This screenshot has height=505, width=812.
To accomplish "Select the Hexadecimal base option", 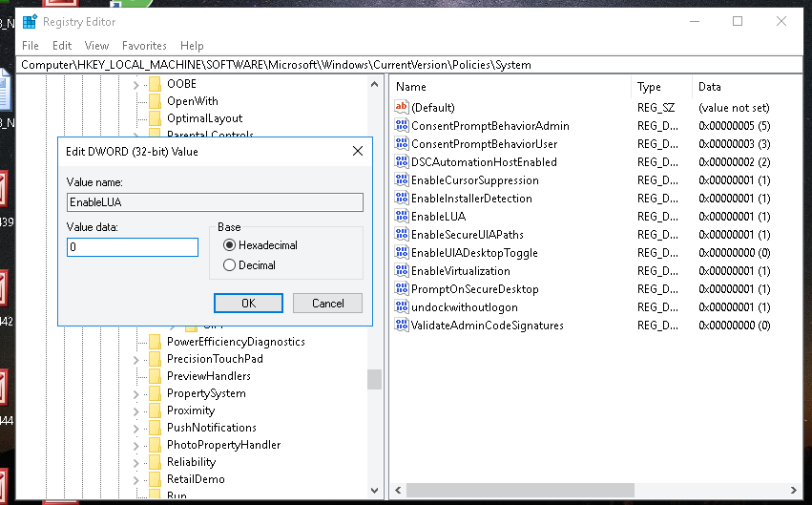I will (x=229, y=245).
